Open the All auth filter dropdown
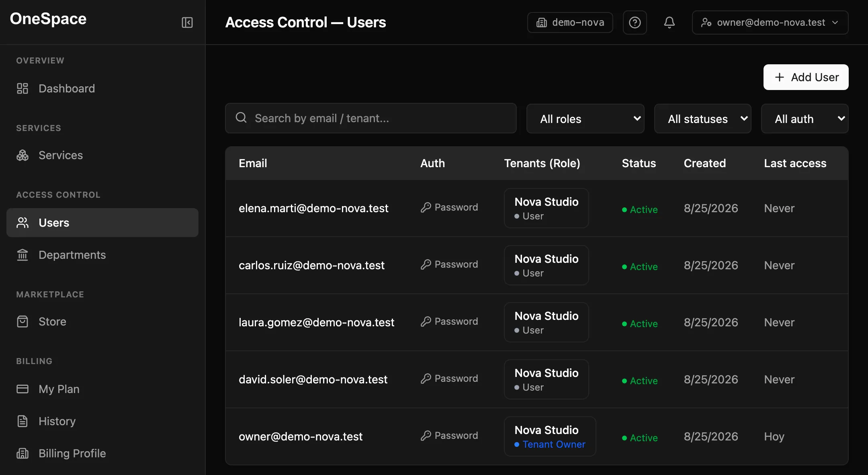This screenshot has width=868, height=475. (805, 119)
